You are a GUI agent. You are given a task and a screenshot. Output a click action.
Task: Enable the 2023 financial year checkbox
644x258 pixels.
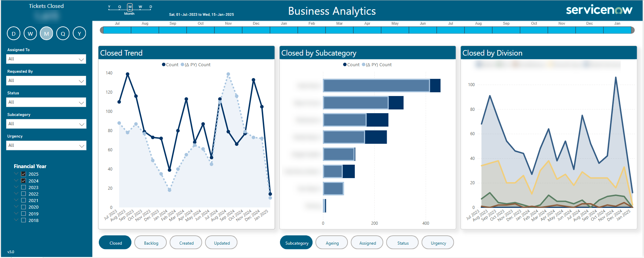click(x=24, y=187)
